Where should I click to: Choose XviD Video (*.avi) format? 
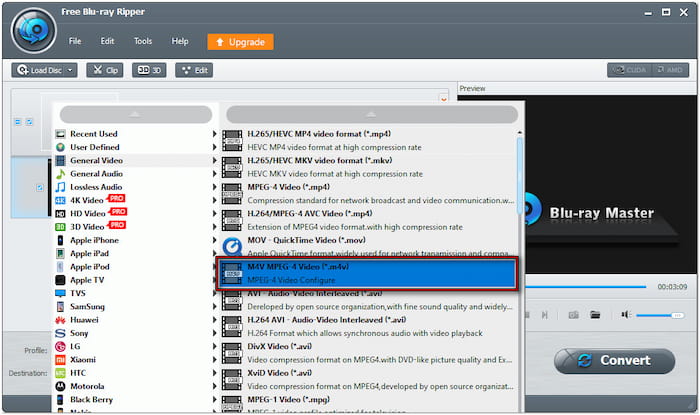click(368, 380)
